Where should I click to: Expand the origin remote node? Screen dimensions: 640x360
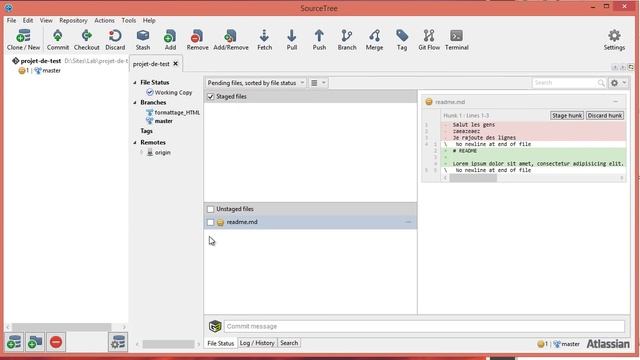(142, 153)
